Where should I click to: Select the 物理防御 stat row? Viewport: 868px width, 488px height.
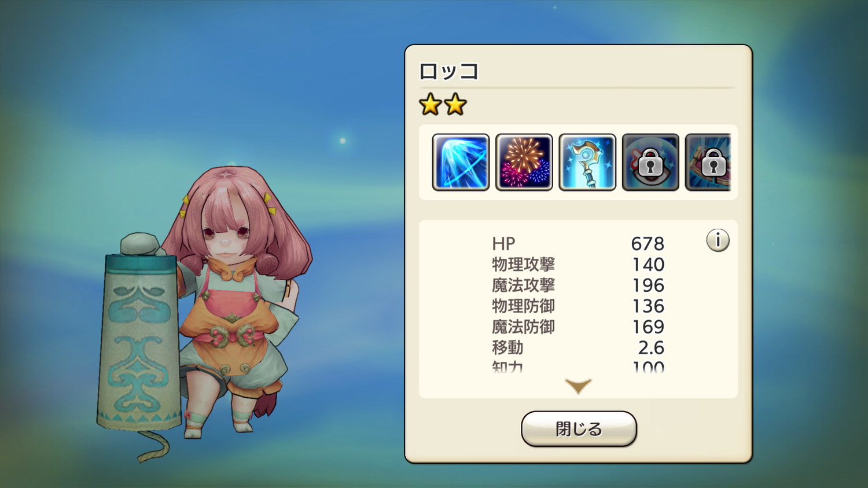pyautogui.click(x=578, y=306)
